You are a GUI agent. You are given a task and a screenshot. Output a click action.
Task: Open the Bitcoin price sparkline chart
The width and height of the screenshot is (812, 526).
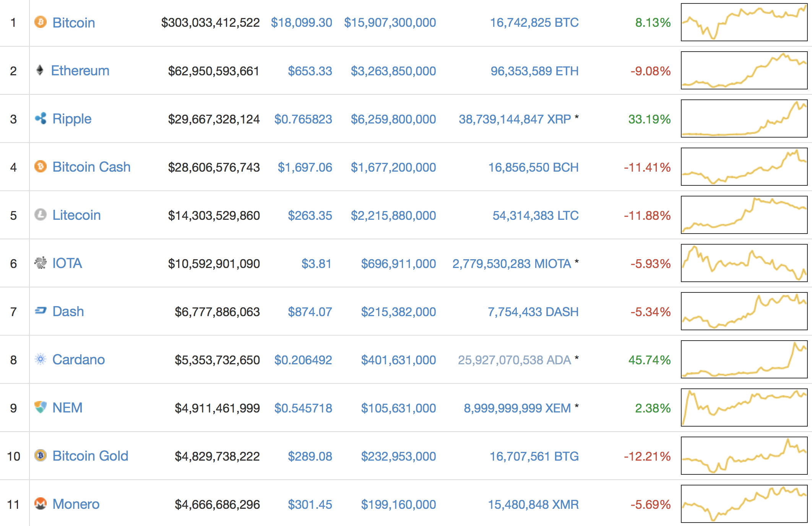click(744, 22)
